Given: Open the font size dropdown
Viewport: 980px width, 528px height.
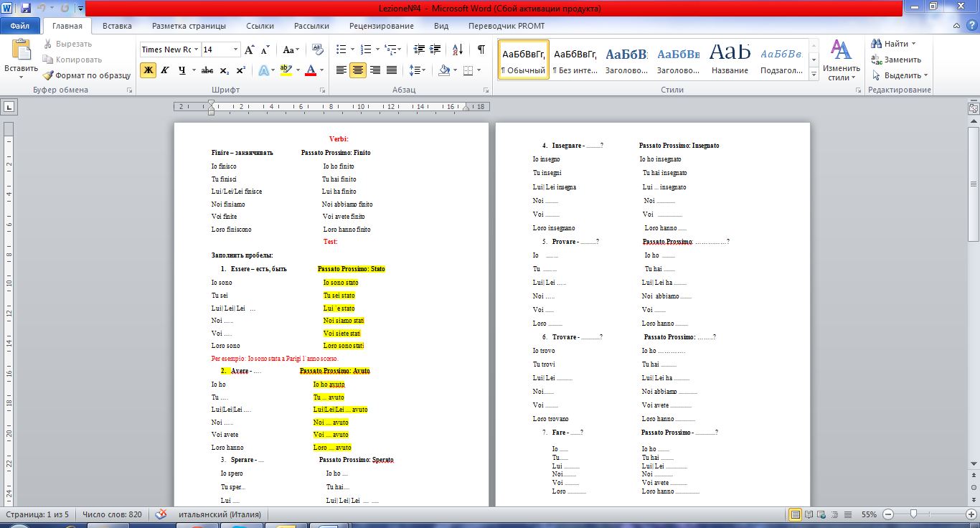Looking at the screenshot, I should [x=235, y=49].
